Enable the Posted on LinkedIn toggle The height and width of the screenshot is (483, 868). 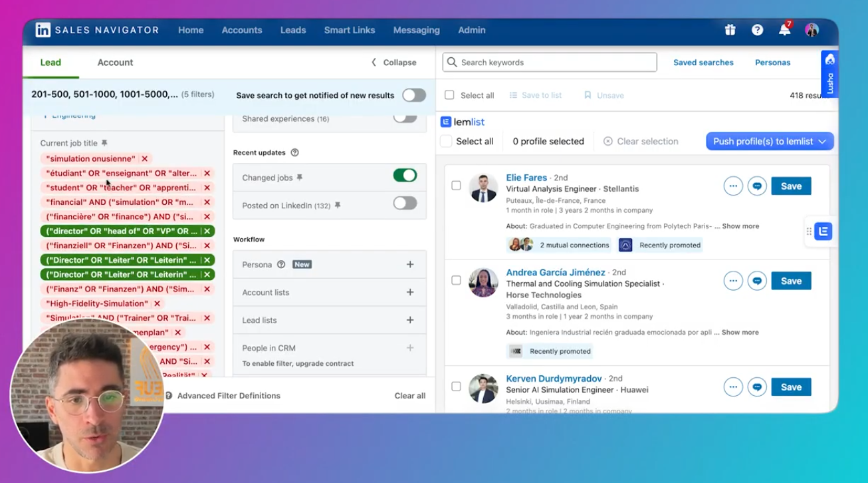tap(405, 203)
